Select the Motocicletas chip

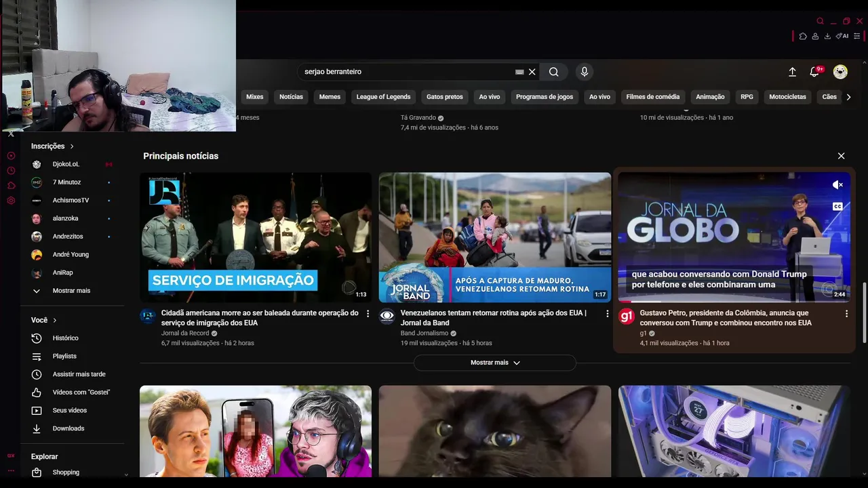(787, 97)
